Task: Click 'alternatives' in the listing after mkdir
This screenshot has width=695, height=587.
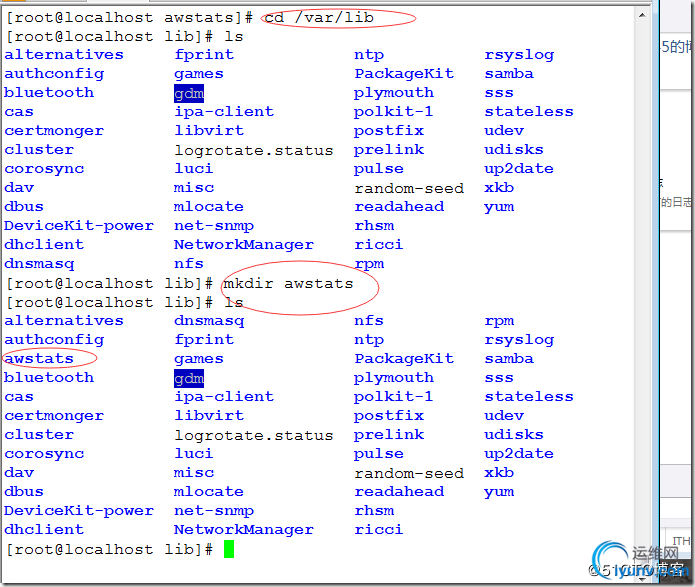Action: 64,321
